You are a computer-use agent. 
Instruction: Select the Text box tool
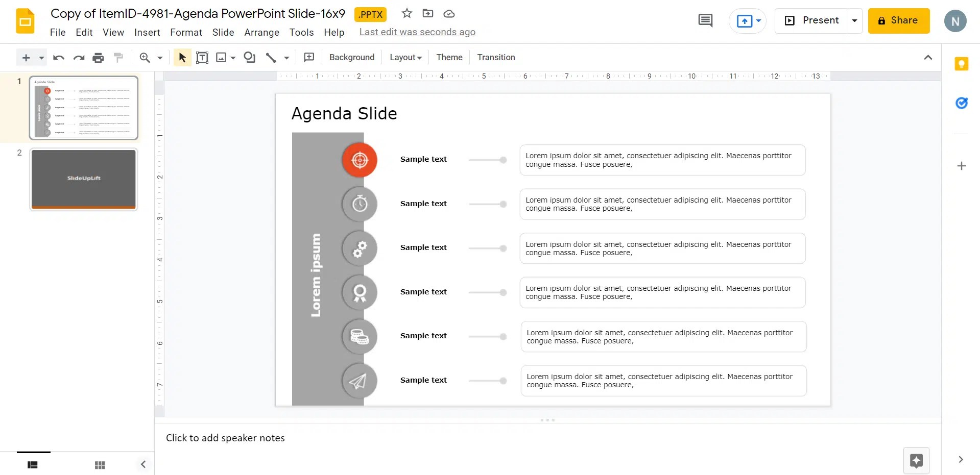[x=202, y=57]
